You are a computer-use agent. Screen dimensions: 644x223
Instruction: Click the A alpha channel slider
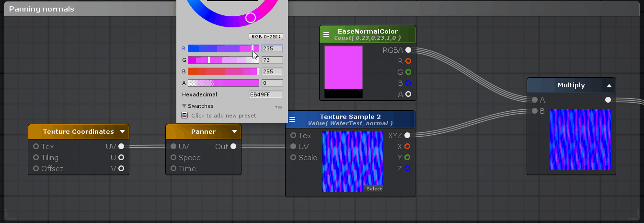pyautogui.click(x=223, y=83)
